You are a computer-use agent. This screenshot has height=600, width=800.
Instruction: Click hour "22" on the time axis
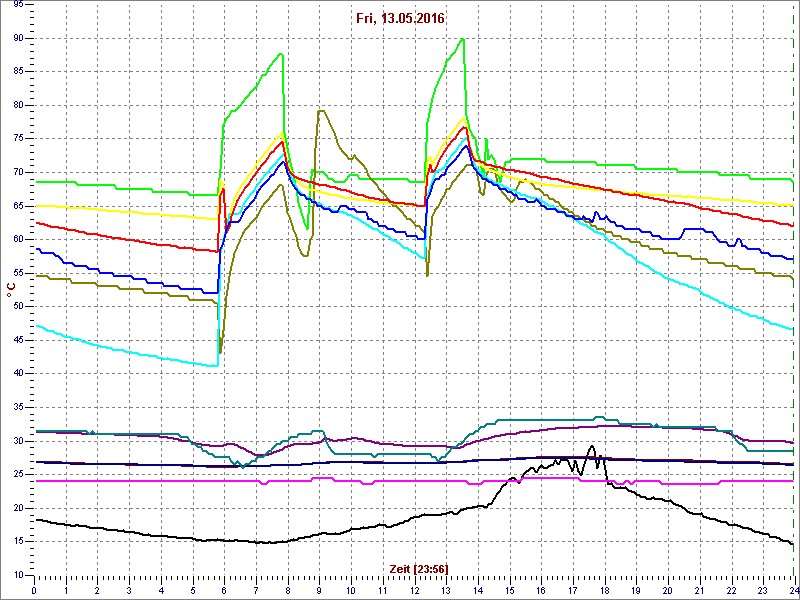731,592
